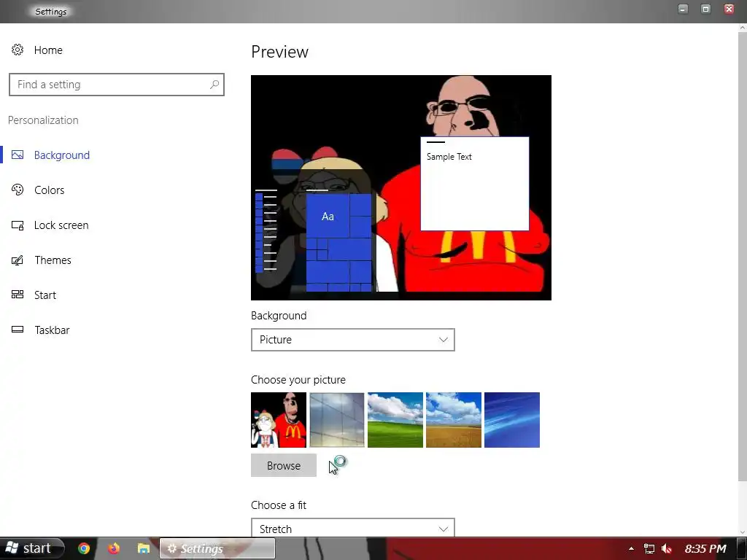This screenshot has height=560, width=747.
Task: Click the Themes brush icon
Action: coord(18,260)
